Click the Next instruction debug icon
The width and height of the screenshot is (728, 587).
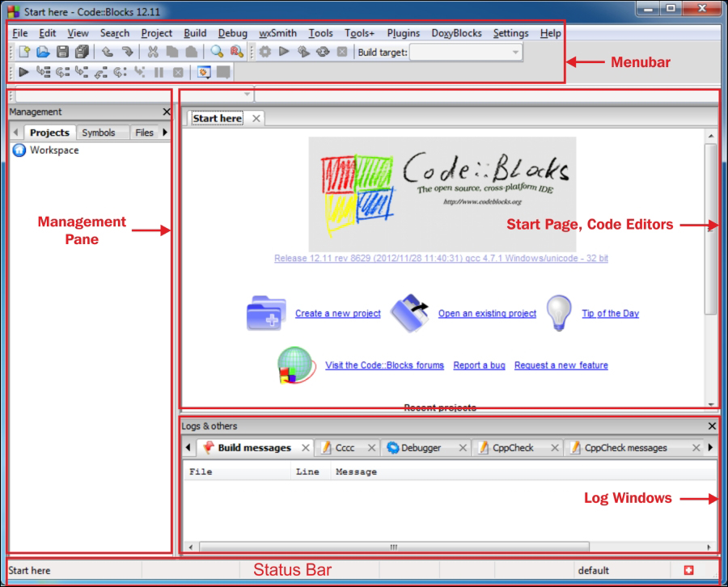pyautogui.click(x=121, y=72)
